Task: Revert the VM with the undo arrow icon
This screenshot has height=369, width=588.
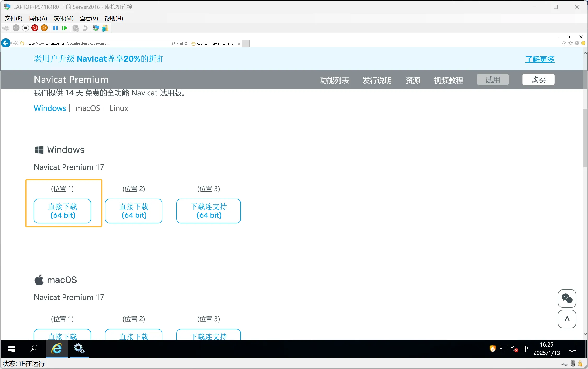Action: [85, 28]
